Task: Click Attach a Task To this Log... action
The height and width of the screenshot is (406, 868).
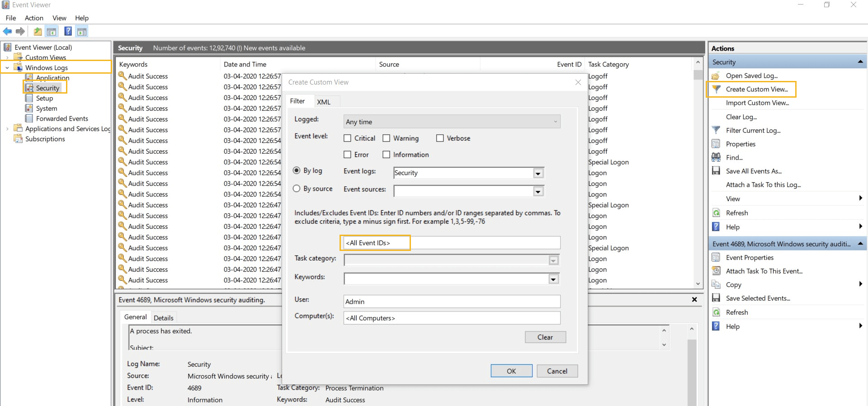Action: click(764, 184)
